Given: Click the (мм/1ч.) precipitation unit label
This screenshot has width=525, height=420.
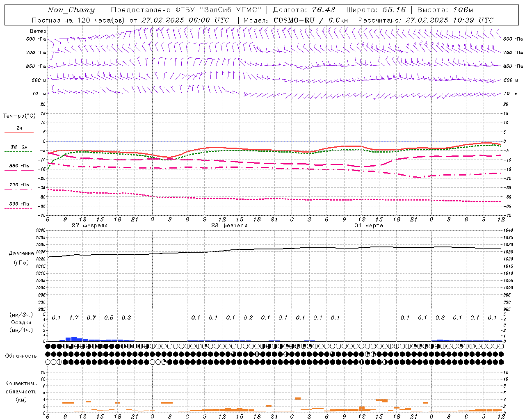Looking at the screenshot, I should [x=21, y=330].
